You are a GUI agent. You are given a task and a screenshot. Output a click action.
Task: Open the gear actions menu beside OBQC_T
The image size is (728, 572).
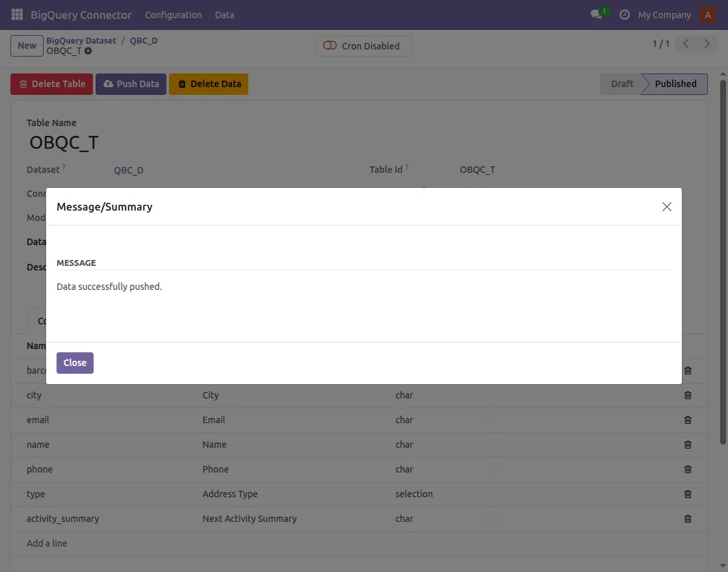pyautogui.click(x=88, y=51)
